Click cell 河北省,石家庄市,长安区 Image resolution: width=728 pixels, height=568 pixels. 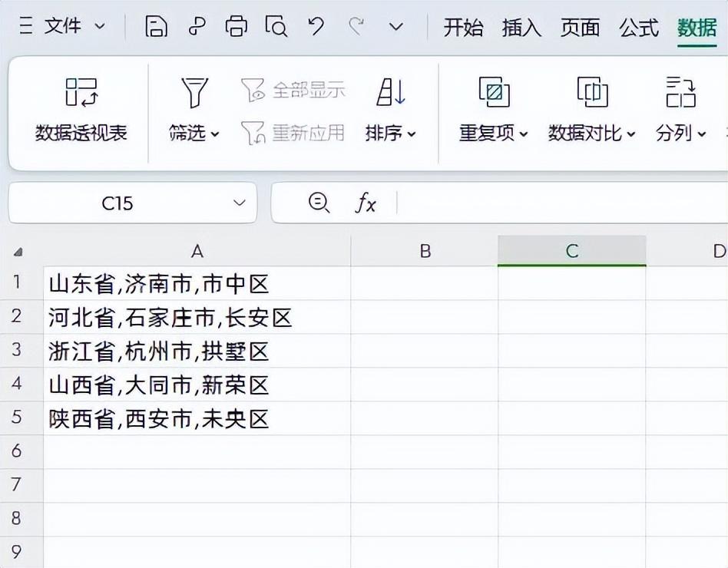(x=197, y=317)
